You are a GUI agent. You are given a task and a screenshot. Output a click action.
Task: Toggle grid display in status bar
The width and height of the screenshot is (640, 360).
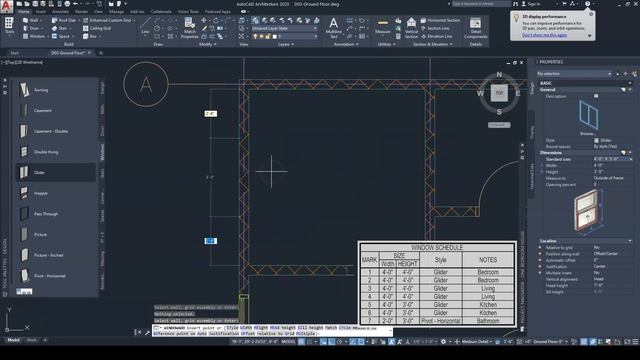pyautogui.click(x=301, y=342)
